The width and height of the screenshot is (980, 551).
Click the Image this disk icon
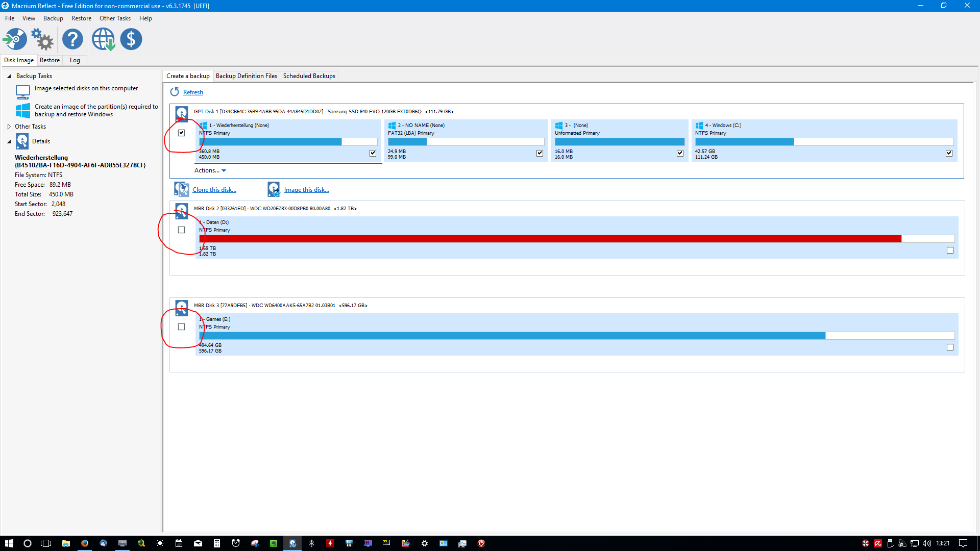(274, 189)
